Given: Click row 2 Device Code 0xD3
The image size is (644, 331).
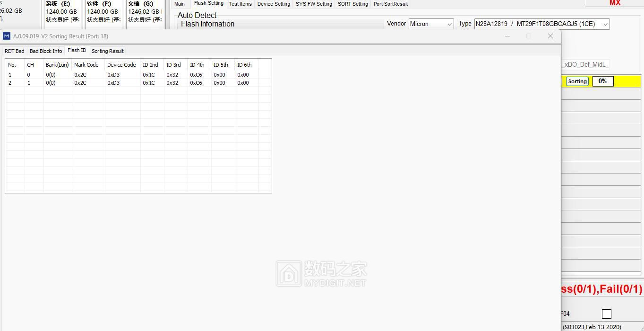Looking at the screenshot, I should click(x=122, y=83).
